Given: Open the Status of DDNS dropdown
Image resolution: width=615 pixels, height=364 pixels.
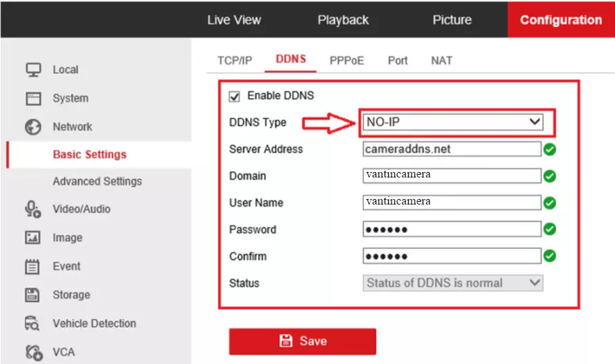Looking at the screenshot, I should (x=453, y=283).
